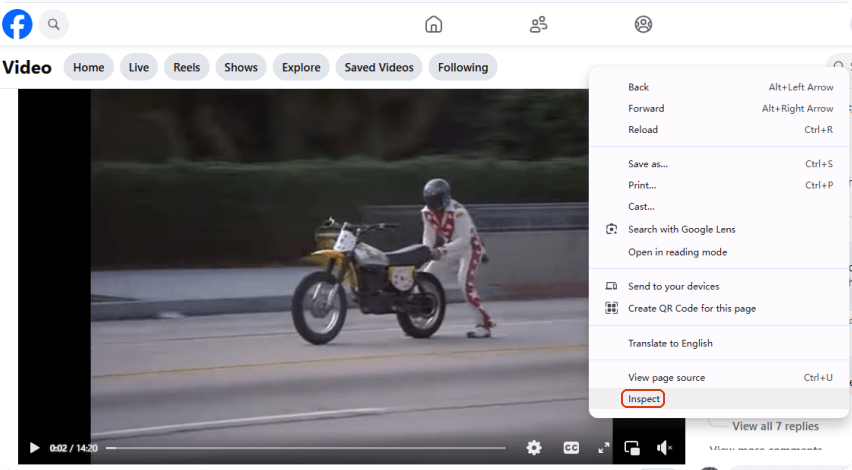The width and height of the screenshot is (852, 470).
Task: Click Create QR Code for this page
Action: [x=691, y=308]
